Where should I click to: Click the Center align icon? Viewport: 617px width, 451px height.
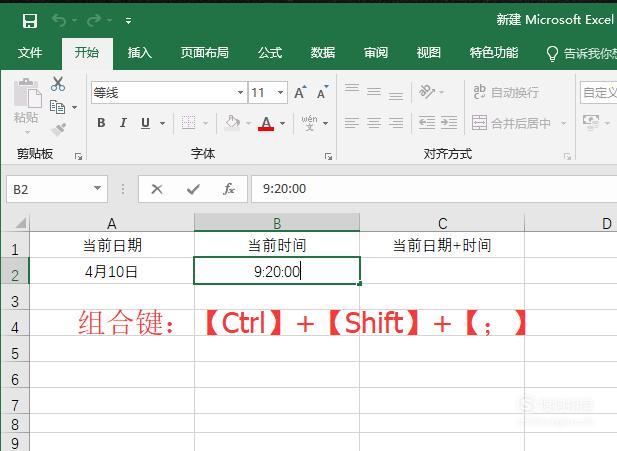pyautogui.click(x=374, y=123)
